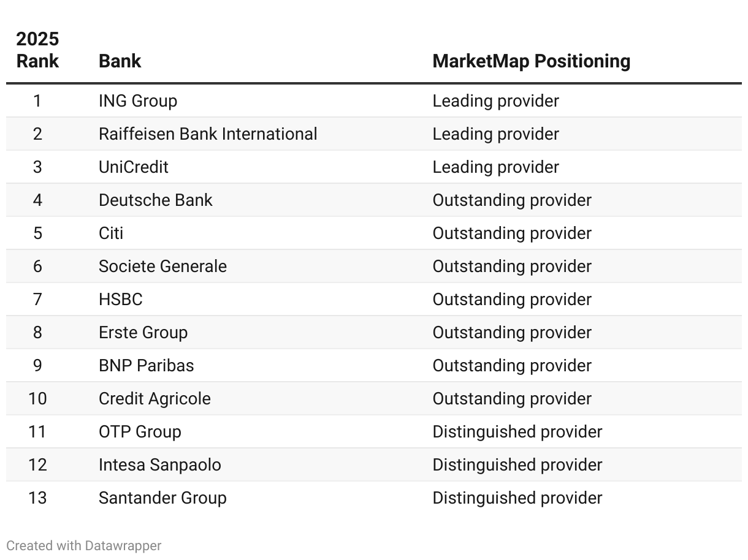Viewport: 748px width, 560px height.
Task: Click the Bank column header
Action: pos(120,61)
